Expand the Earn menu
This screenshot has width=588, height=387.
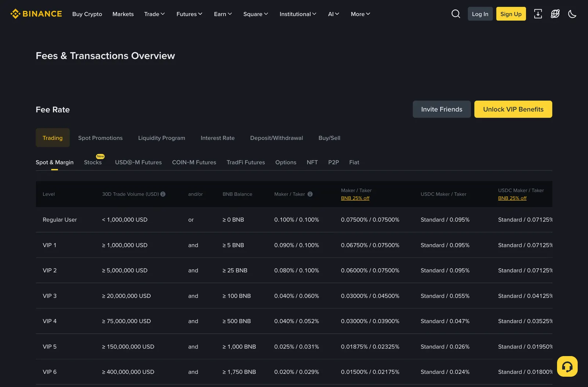[223, 14]
